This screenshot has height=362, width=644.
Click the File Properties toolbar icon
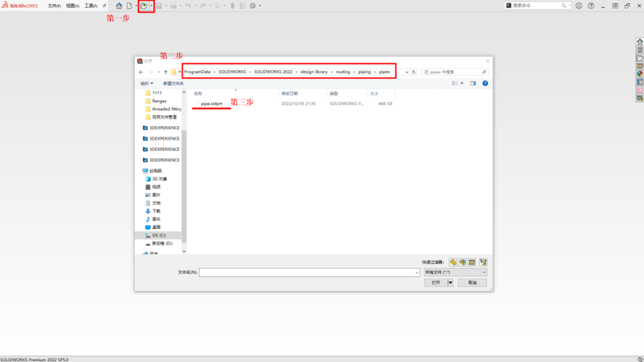243,6
